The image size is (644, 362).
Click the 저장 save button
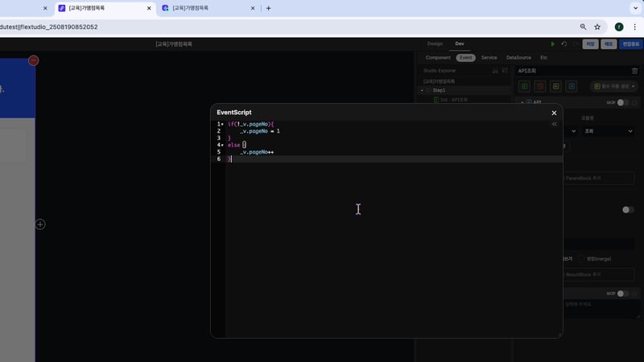[590, 44]
